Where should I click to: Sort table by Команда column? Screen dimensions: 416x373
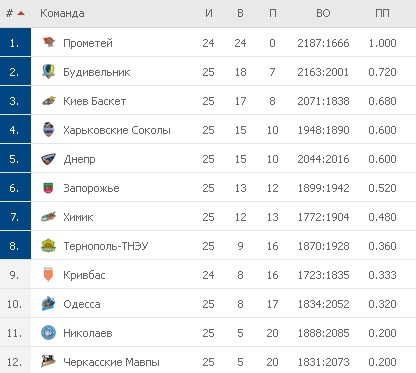pyautogui.click(x=62, y=13)
